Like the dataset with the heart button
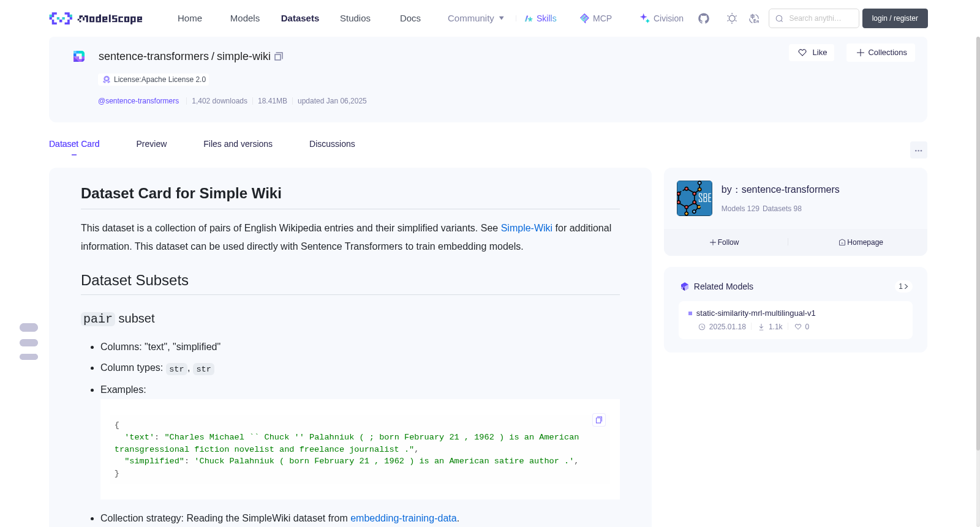This screenshot has width=980, height=527. 812,53
